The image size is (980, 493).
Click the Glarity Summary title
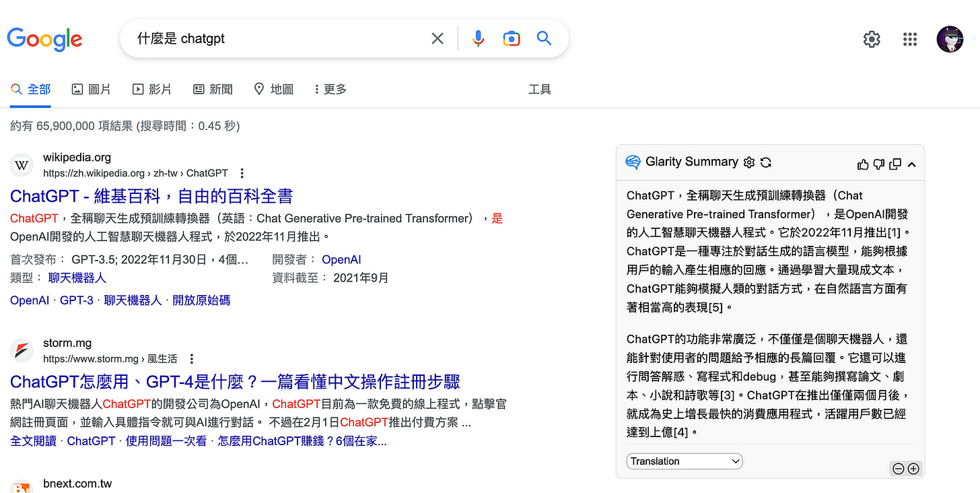point(692,162)
